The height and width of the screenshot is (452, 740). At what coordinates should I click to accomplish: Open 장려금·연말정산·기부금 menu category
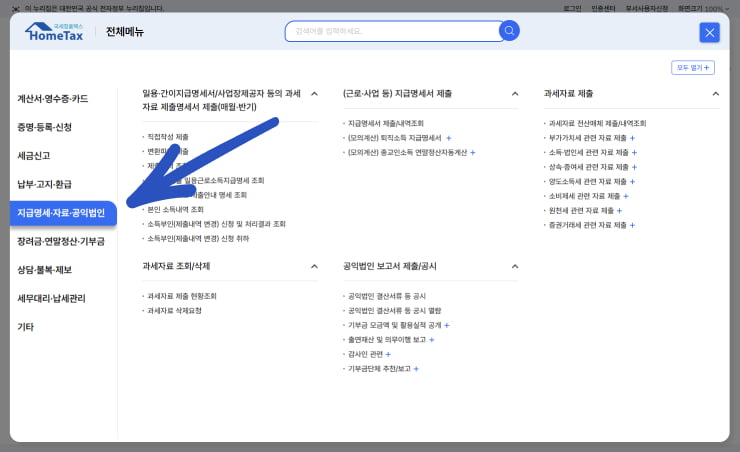pos(61,241)
